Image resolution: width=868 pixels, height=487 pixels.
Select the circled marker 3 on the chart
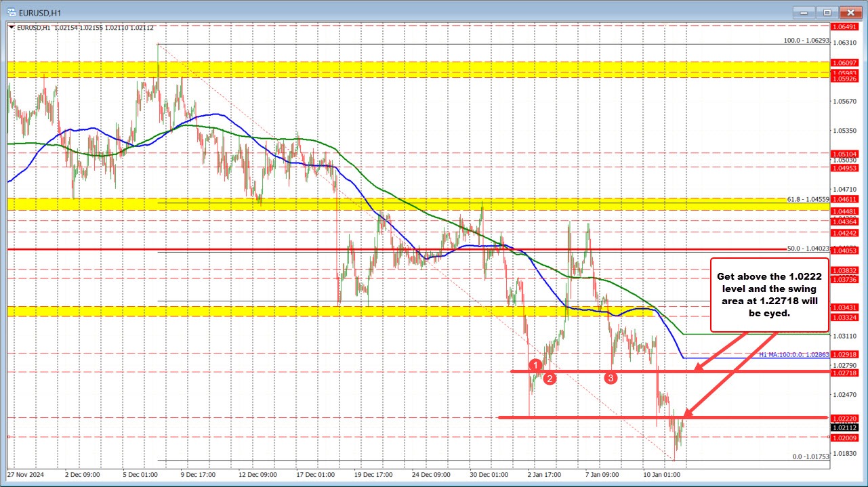coord(611,379)
